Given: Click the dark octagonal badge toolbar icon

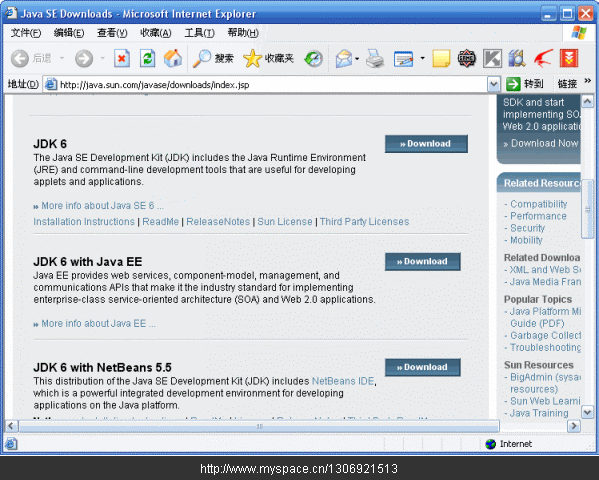Looking at the screenshot, I should [467, 58].
